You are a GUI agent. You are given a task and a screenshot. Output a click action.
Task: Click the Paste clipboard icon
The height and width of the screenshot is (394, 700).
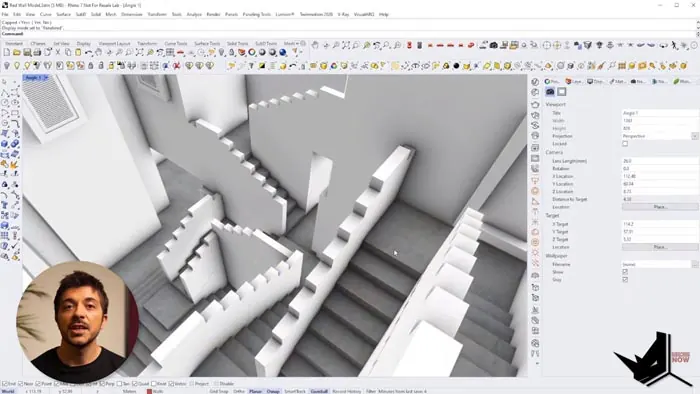[x=78, y=53]
